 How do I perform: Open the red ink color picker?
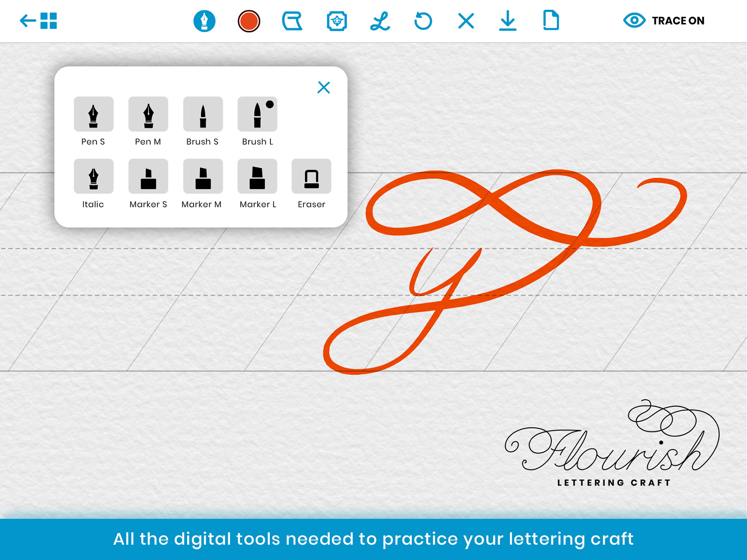249,21
